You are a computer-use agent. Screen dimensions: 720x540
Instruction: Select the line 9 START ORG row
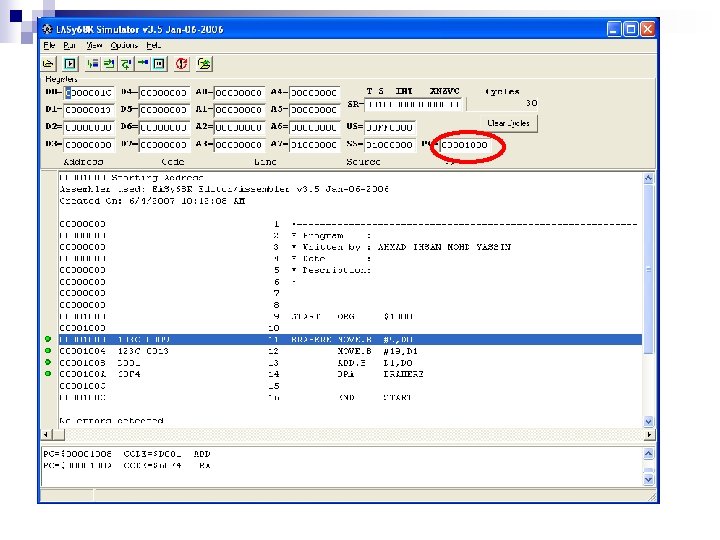(350, 316)
